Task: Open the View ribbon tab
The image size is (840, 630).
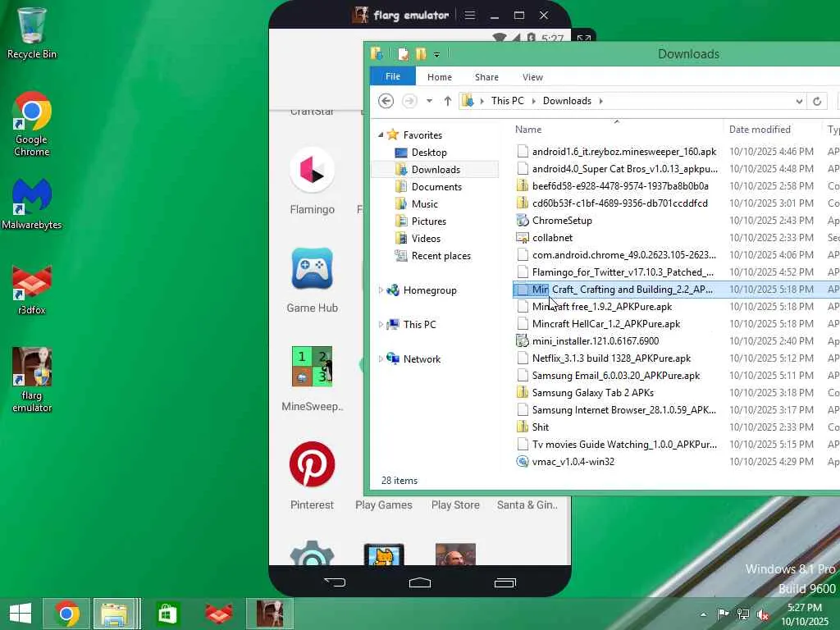Action: coord(532,77)
